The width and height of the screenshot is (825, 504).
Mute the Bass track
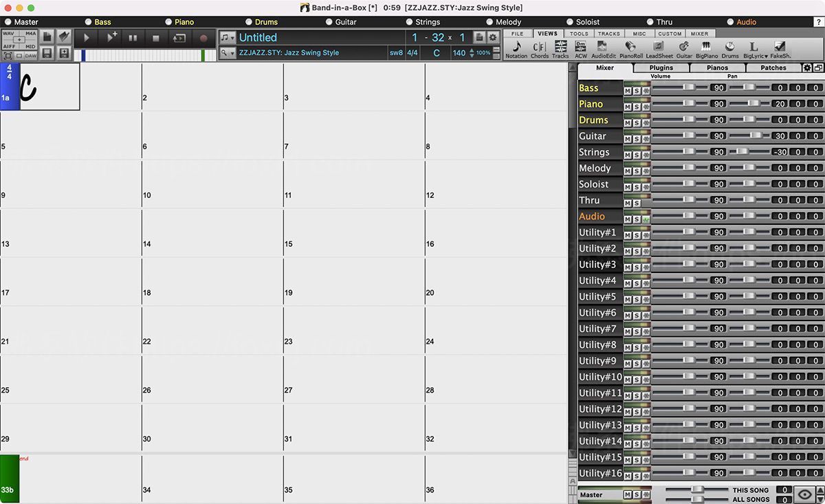(628, 91)
